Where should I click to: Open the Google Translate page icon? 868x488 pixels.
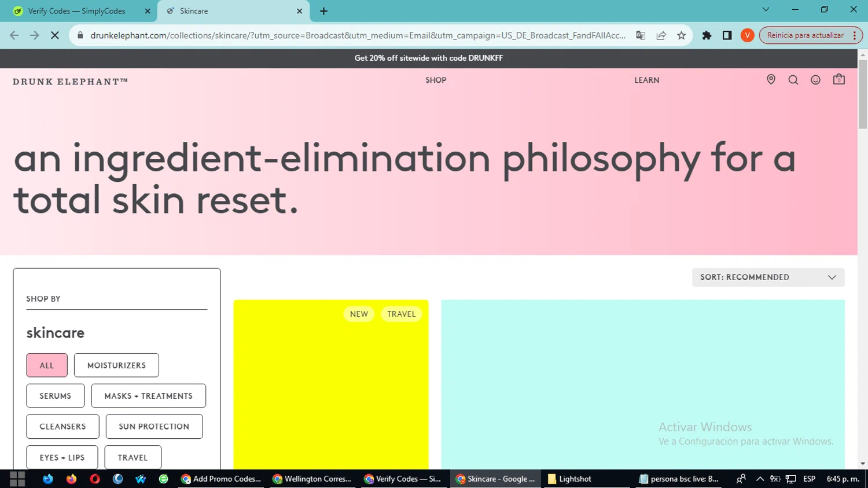(x=641, y=35)
